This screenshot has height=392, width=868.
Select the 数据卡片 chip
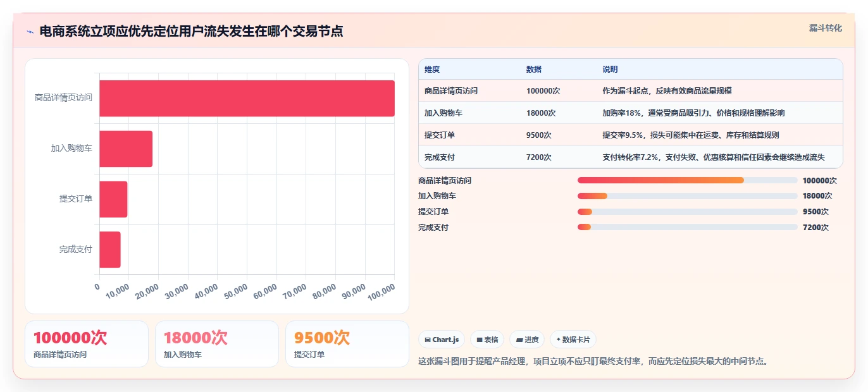(x=573, y=340)
